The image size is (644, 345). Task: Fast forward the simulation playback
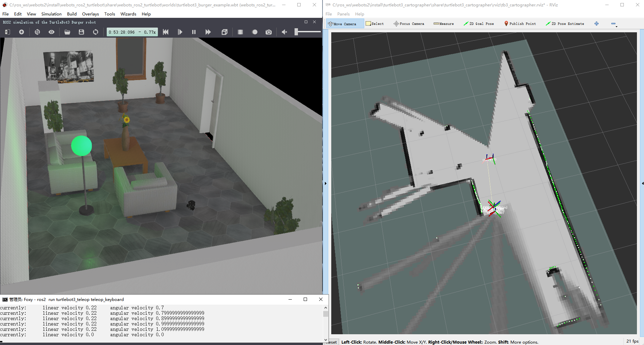coord(208,32)
